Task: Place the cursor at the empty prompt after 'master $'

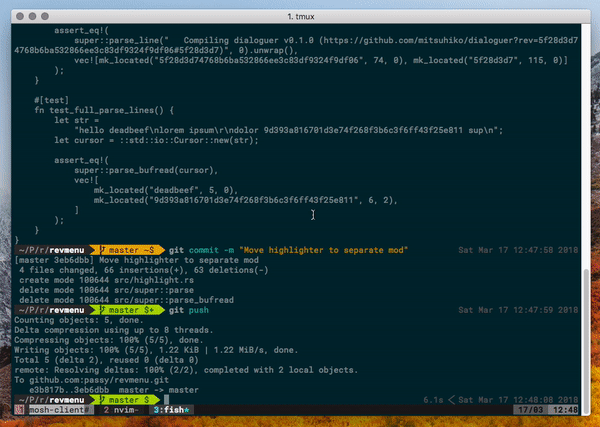Action: (167, 400)
